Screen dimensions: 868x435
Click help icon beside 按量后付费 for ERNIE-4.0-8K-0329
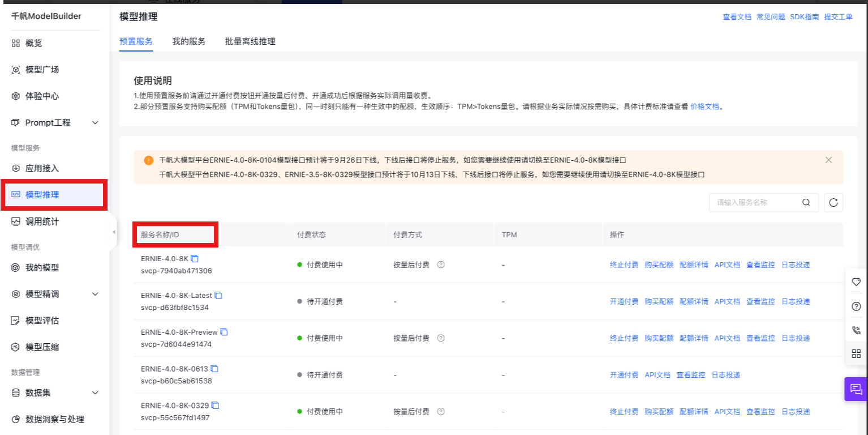pyautogui.click(x=441, y=412)
